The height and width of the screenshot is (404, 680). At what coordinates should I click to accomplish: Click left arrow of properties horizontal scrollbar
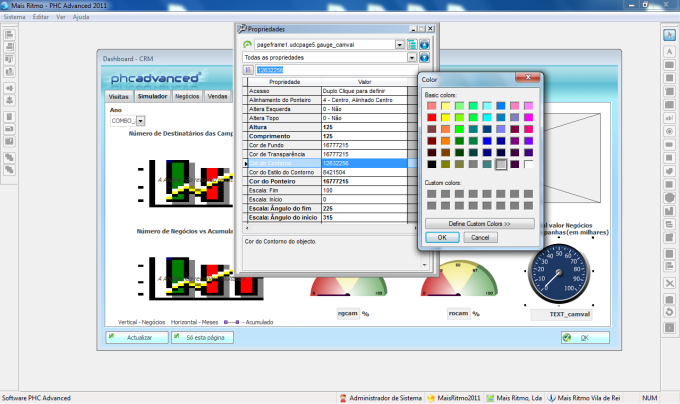click(247, 228)
